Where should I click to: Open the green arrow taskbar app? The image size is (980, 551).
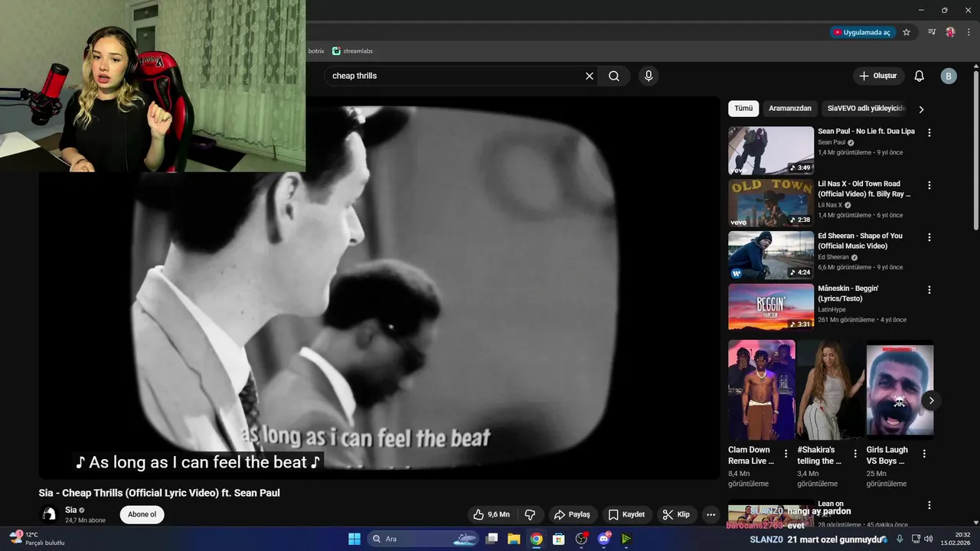[x=626, y=539]
